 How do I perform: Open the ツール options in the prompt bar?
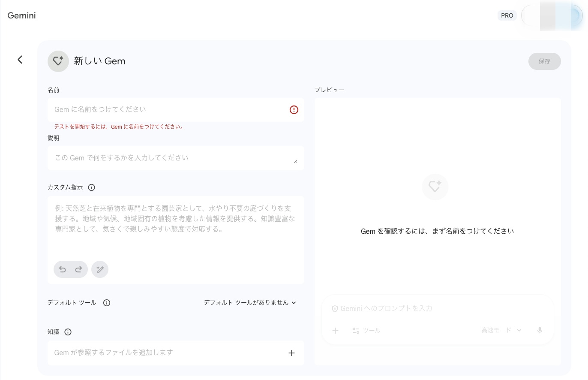click(366, 330)
